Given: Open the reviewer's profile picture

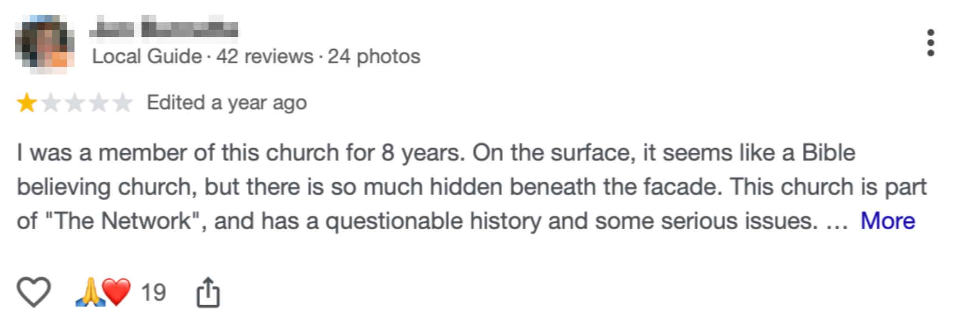Looking at the screenshot, I should click(x=44, y=44).
